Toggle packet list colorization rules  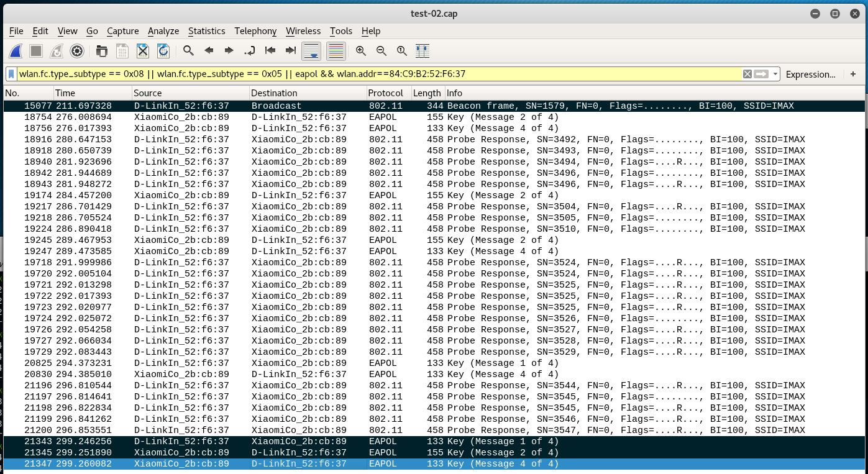(x=336, y=51)
